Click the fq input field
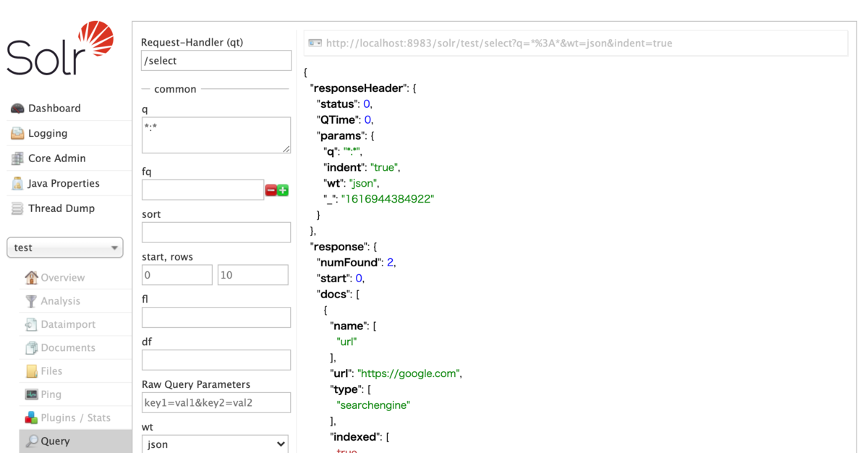This screenshot has height=453, width=868. click(x=203, y=190)
